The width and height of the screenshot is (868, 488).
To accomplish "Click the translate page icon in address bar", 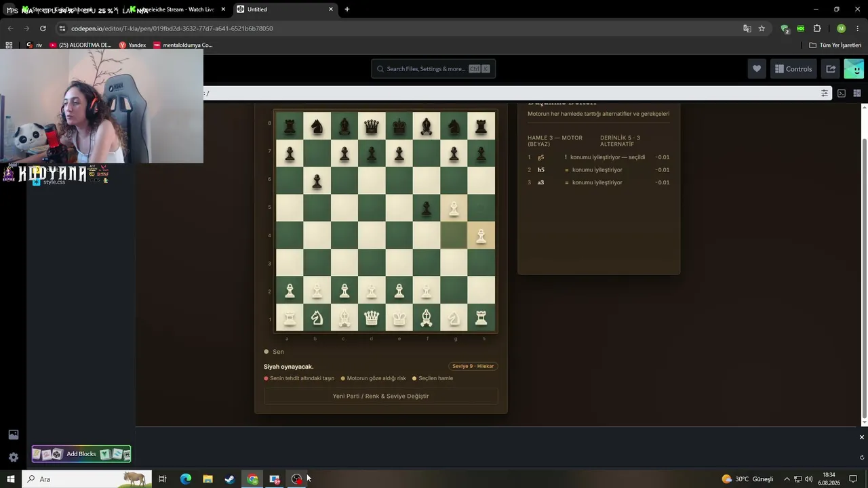I will click(747, 28).
